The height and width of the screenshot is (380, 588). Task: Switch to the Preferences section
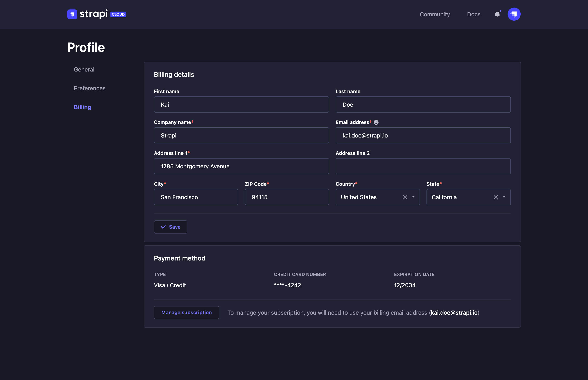[89, 88]
